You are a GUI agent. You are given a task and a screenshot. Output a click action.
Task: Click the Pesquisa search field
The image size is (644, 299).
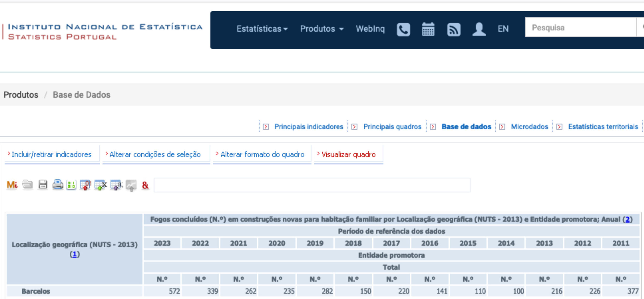coord(580,27)
